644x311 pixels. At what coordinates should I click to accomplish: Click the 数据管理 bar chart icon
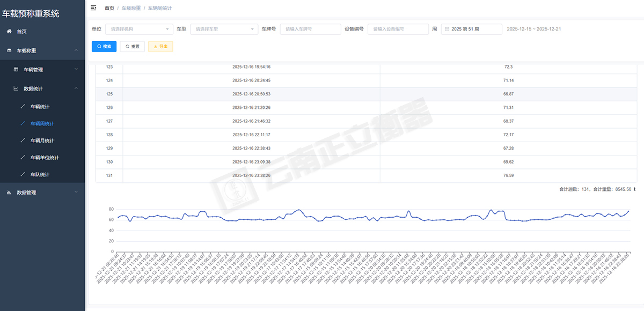[x=9, y=192]
